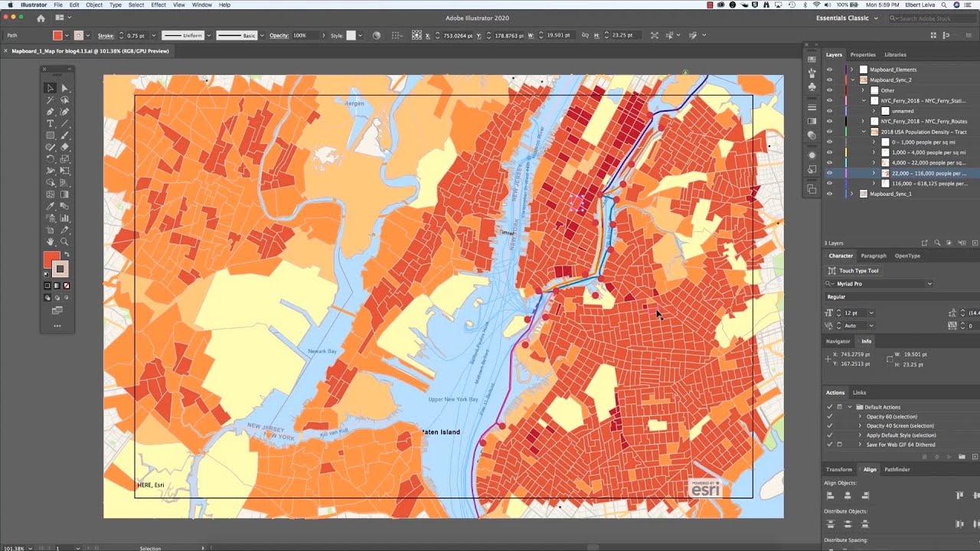Choose the Hand tool
Image resolution: width=980 pixels, height=551 pixels.
click(x=51, y=242)
